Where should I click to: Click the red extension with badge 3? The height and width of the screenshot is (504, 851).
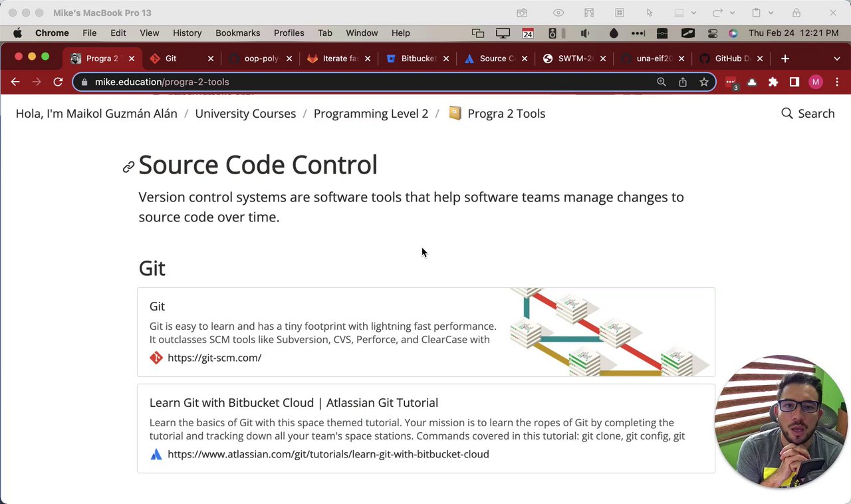coord(731,82)
